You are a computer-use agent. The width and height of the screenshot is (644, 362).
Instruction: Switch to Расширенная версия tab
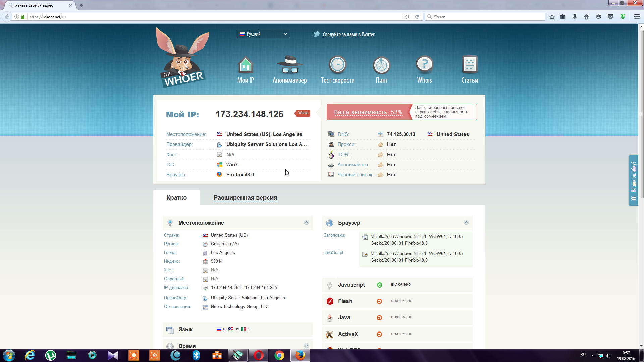click(x=245, y=197)
